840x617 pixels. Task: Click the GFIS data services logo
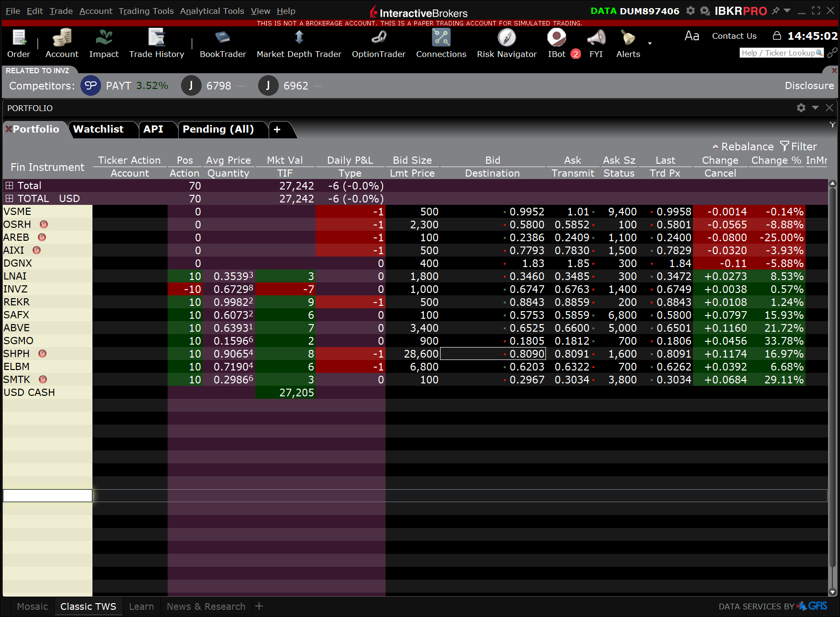coord(813,606)
